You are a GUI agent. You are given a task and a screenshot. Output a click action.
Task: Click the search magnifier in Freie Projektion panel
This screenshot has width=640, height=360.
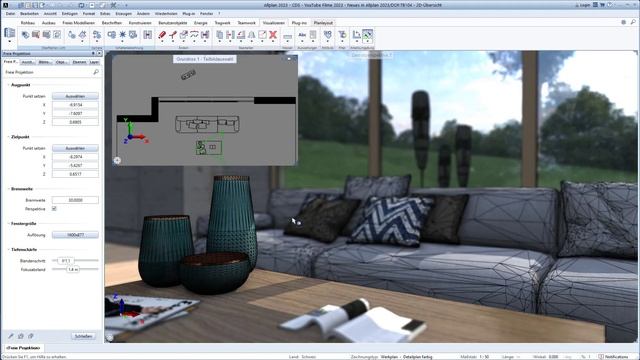point(96,72)
